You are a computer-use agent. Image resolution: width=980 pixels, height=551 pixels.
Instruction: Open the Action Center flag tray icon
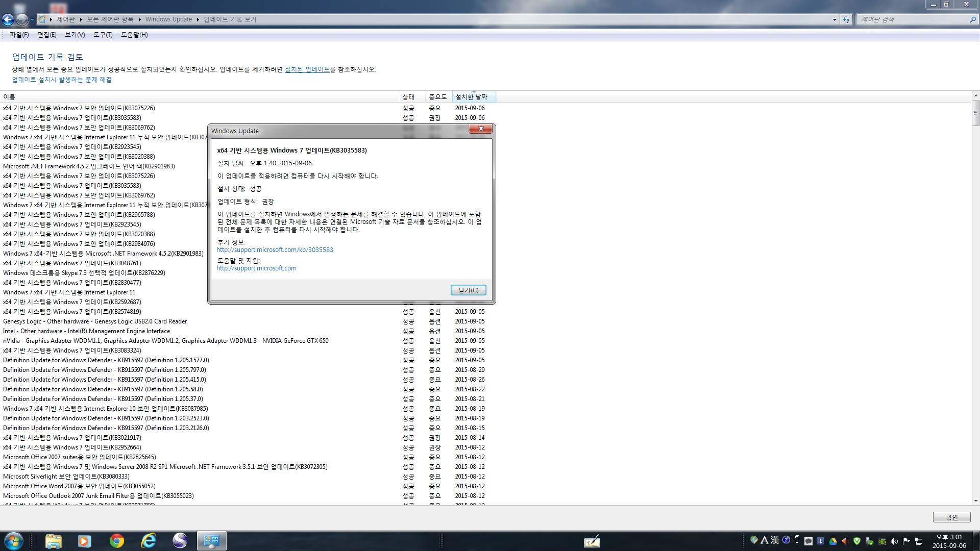[906, 541]
